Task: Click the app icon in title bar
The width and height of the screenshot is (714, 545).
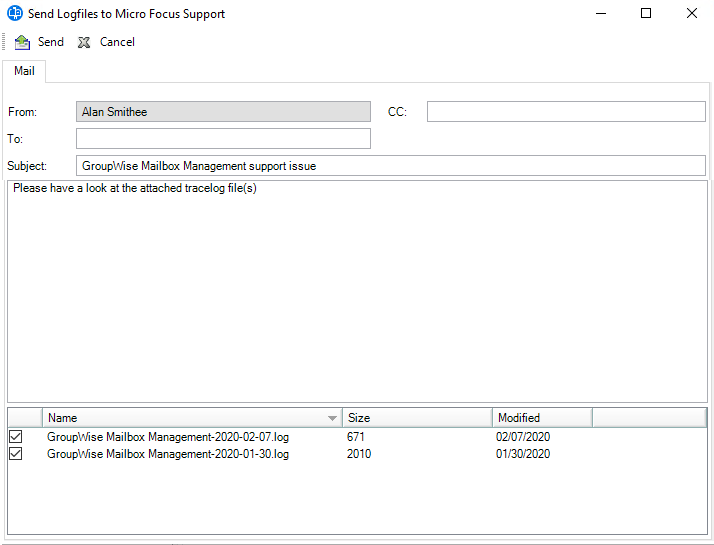Action: [15, 13]
